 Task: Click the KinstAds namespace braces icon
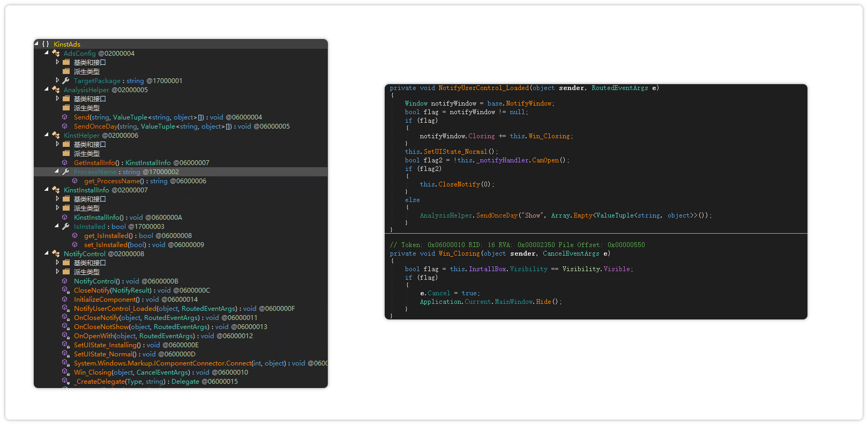click(46, 44)
